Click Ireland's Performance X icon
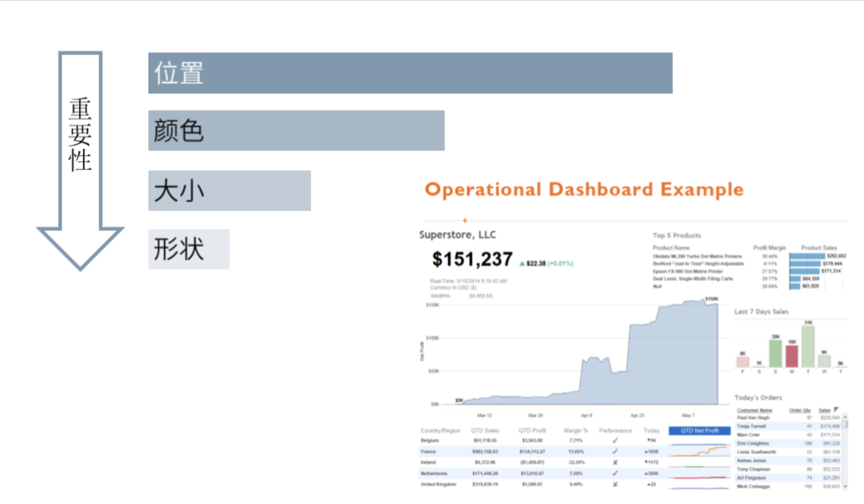 [614, 462]
